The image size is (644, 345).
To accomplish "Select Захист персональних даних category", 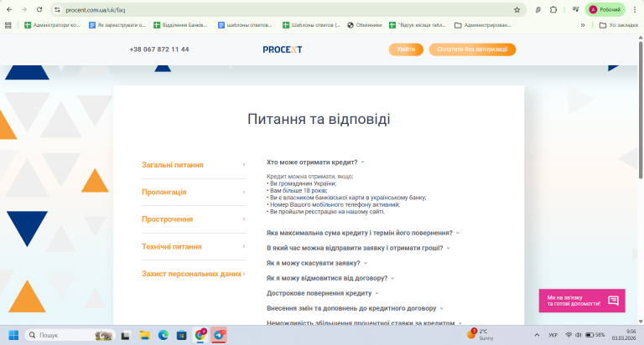I will point(194,274).
